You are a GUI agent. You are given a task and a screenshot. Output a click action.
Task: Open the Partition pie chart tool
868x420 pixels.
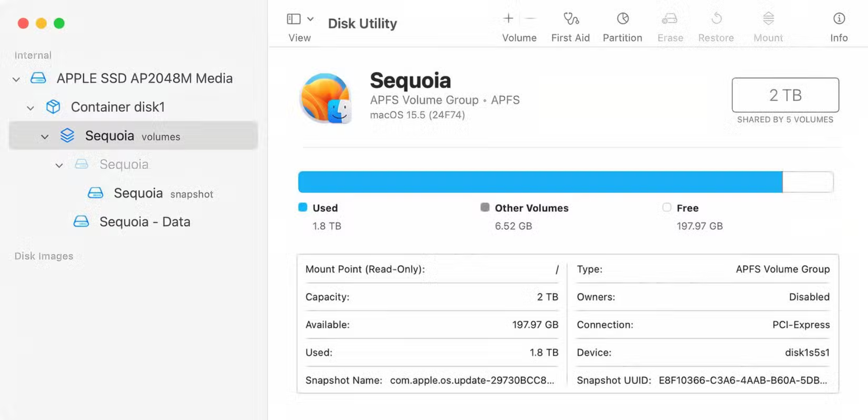tap(623, 19)
